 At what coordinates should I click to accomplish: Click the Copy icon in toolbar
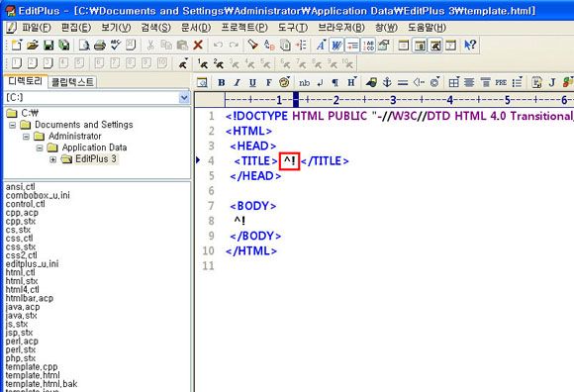(x=166, y=46)
